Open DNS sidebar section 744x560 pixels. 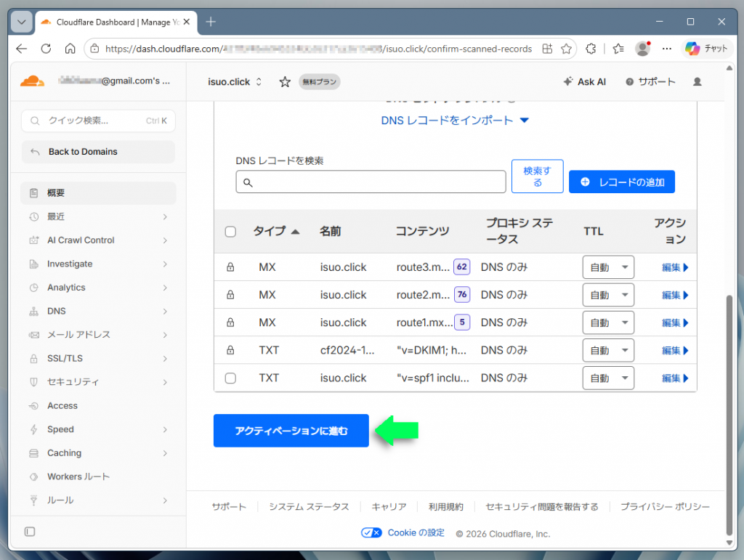tap(98, 311)
